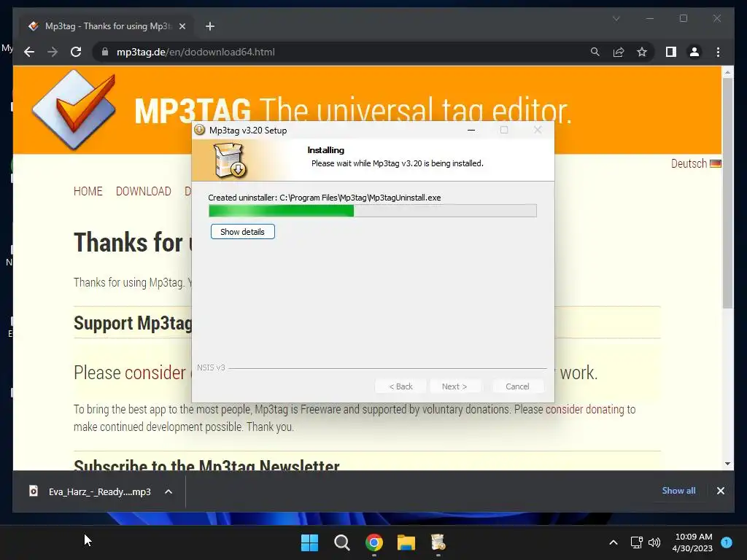The image size is (747, 560).
Task: Click the Back button in Setup
Action: [400, 386]
